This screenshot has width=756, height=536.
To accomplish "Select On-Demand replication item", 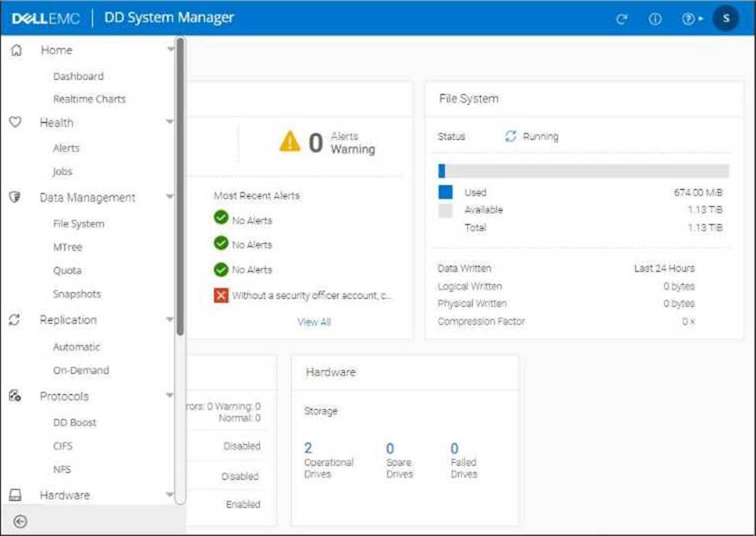I will (81, 371).
